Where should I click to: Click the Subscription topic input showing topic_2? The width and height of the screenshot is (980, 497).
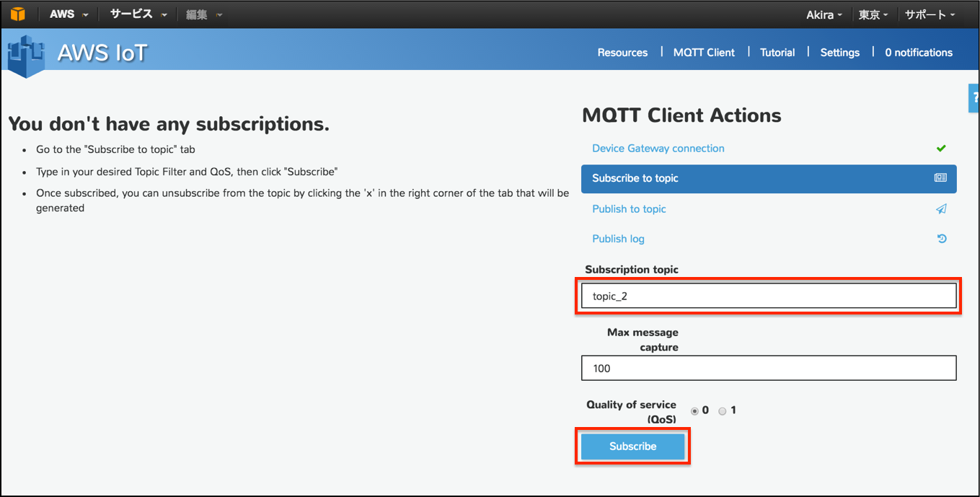point(768,295)
